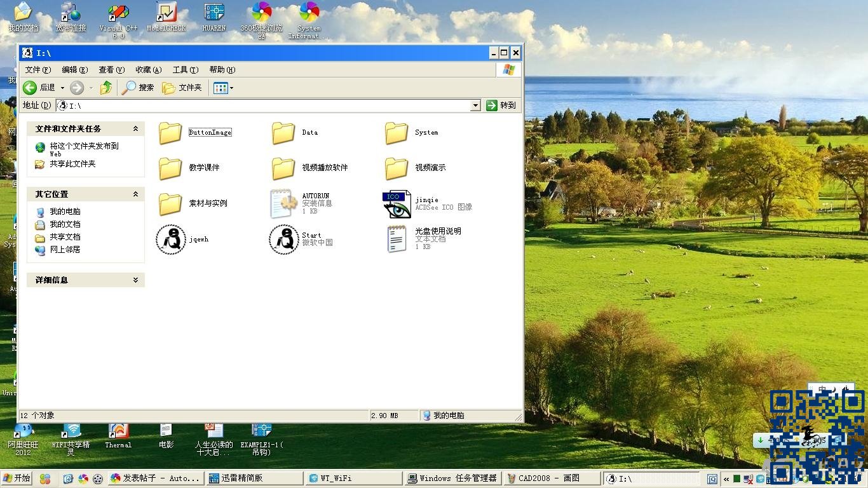This screenshot has height=488, width=868.
Task: Click the Search (搜索) toolbar button
Action: coord(138,88)
